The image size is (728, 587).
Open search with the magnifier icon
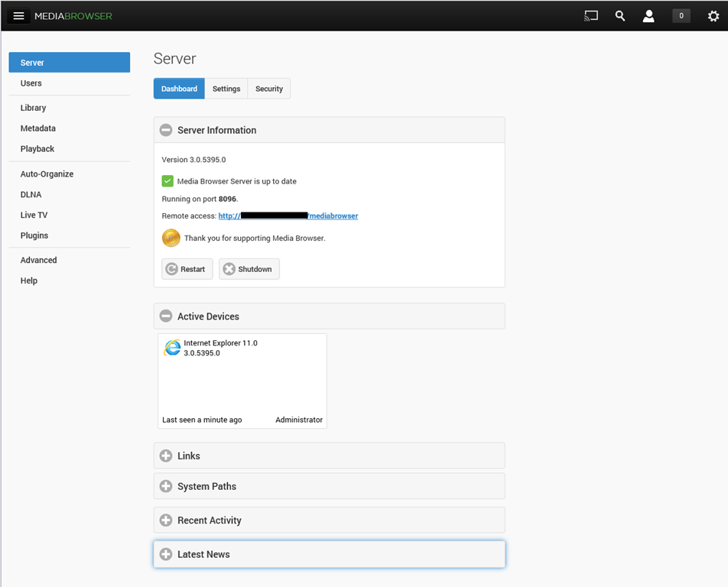(620, 16)
